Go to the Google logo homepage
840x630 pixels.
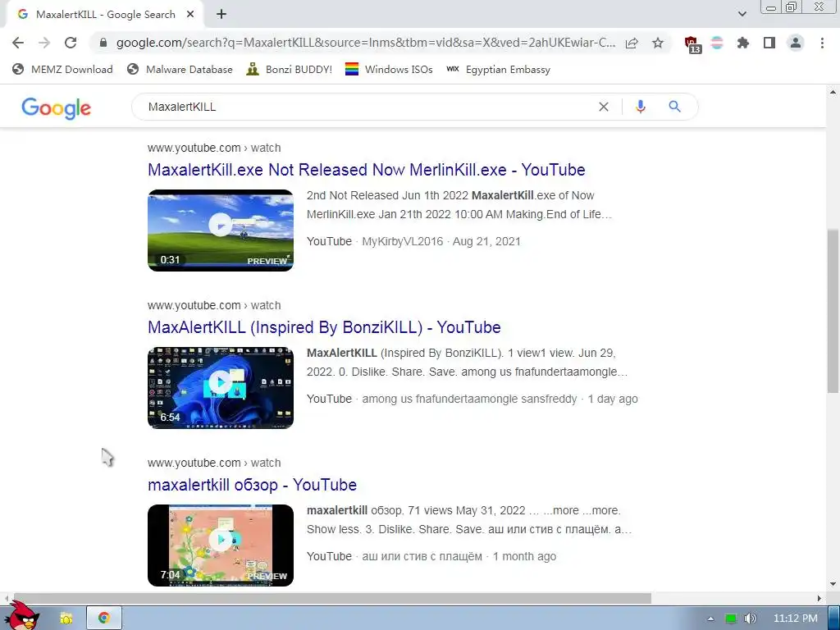coord(57,107)
